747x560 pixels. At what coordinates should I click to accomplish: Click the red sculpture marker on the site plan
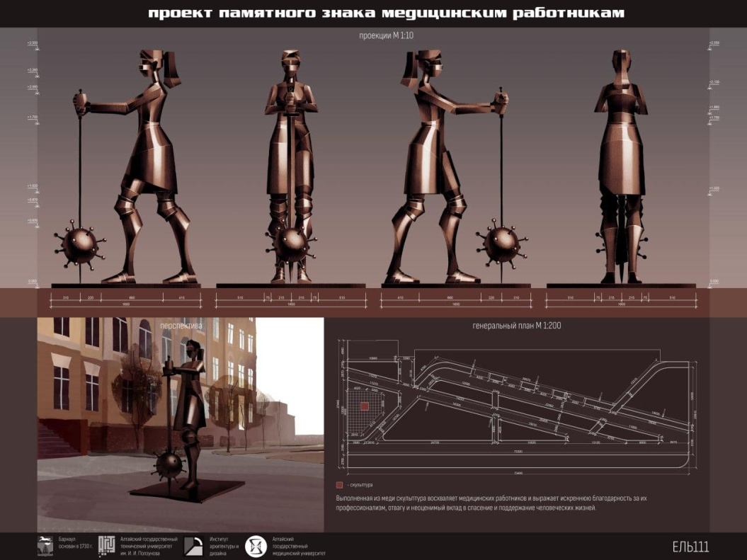point(364,406)
